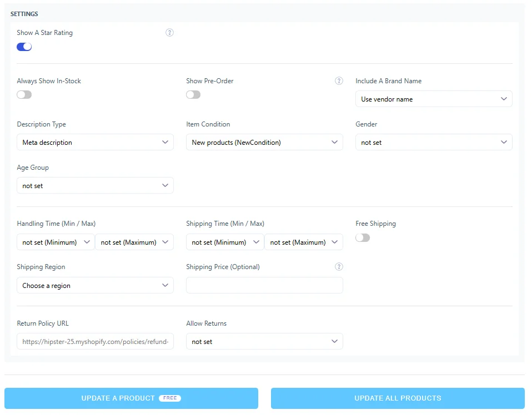Image resolution: width=532 pixels, height=415 pixels.
Task: Enable the Free Shipping toggle
Action: pos(363,237)
